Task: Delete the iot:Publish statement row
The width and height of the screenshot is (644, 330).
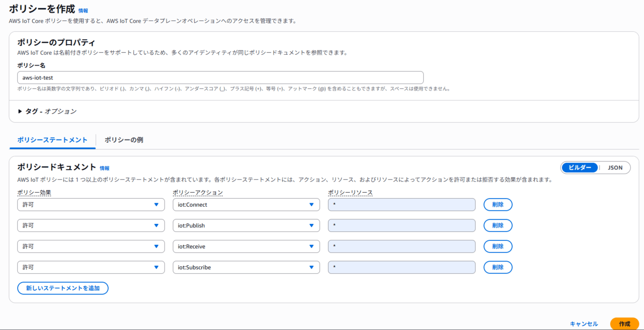Action: 498,225
